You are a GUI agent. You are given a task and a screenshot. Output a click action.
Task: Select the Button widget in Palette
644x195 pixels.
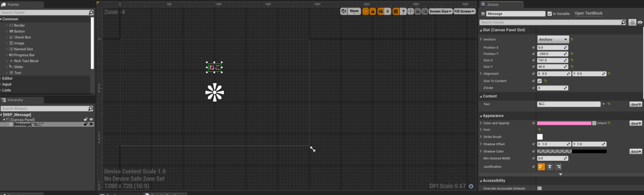point(19,31)
